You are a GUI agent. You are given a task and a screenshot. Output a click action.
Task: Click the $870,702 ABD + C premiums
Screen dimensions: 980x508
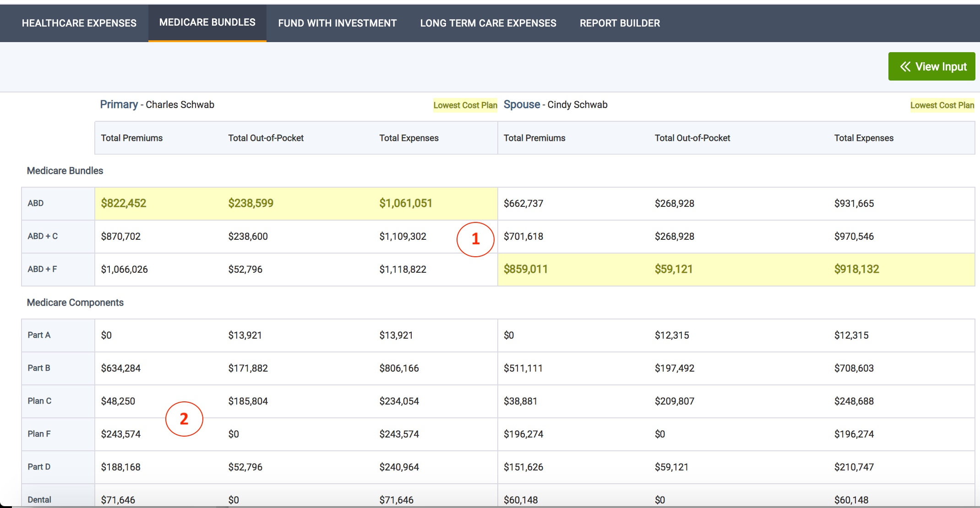point(121,236)
